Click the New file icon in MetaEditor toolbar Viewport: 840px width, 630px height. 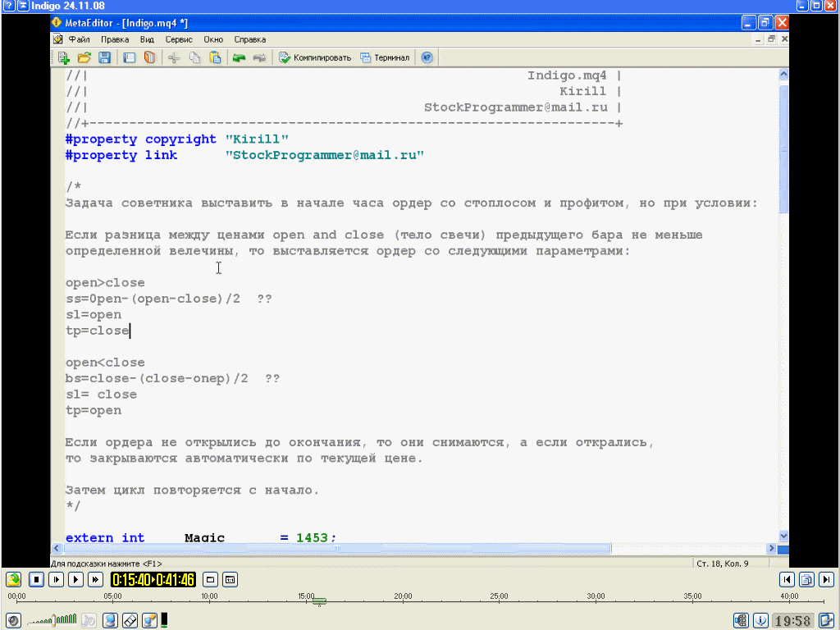[x=62, y=57]
